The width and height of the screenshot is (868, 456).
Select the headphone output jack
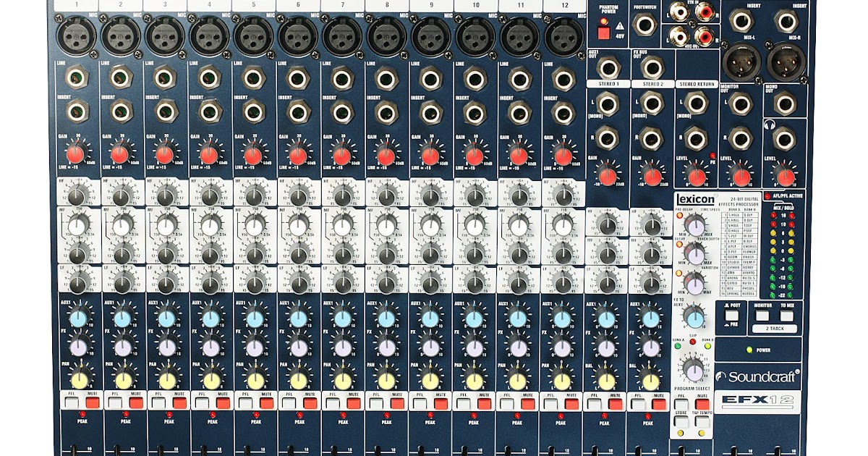tap(786, 138)
